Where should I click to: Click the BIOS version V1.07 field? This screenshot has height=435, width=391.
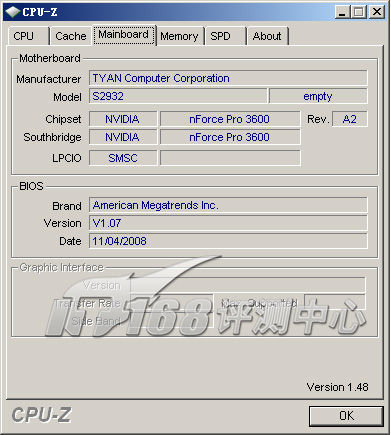point(228,223)
